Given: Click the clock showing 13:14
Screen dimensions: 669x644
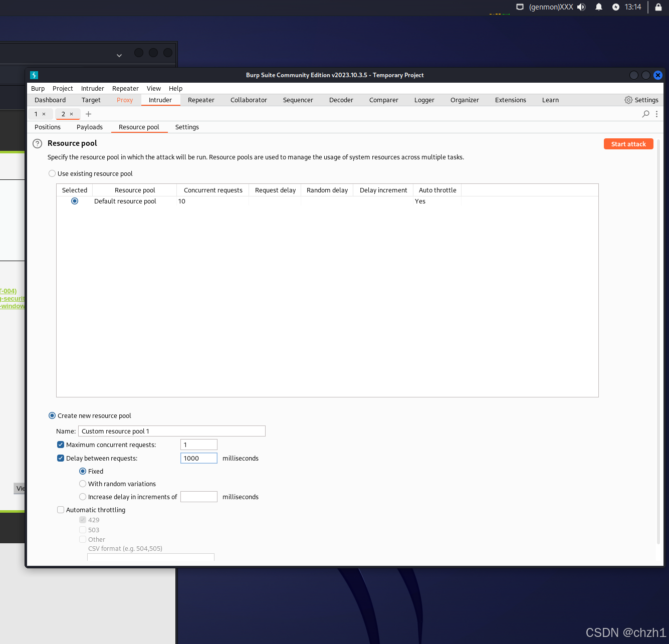Looking at the screenshot, I should pos(633,7).
